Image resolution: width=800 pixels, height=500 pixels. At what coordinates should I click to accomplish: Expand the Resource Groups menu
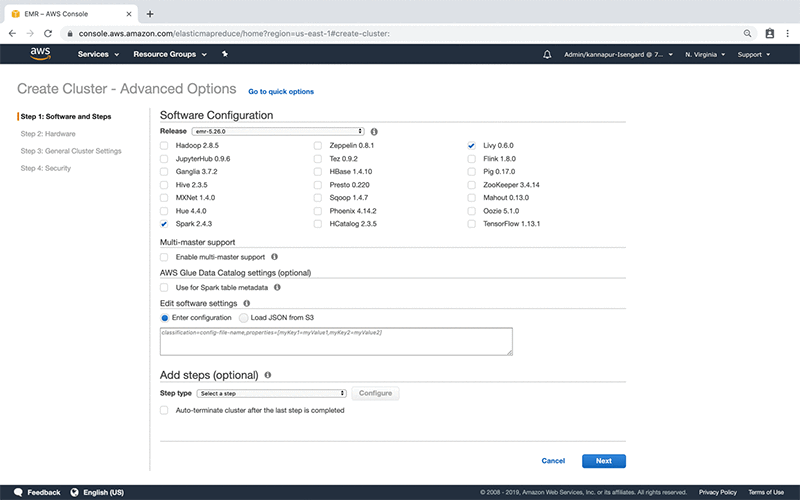click(170, 54)
